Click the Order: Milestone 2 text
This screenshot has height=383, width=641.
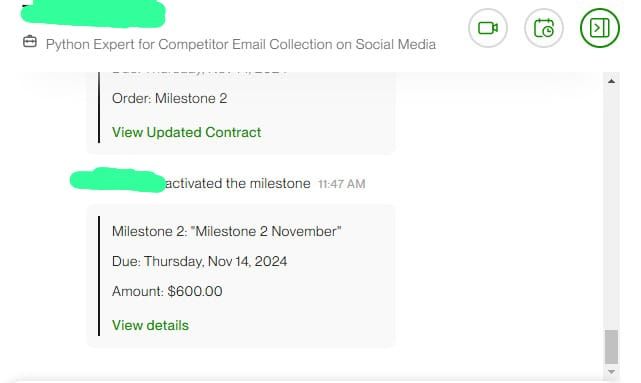click(x=169, y=99)
